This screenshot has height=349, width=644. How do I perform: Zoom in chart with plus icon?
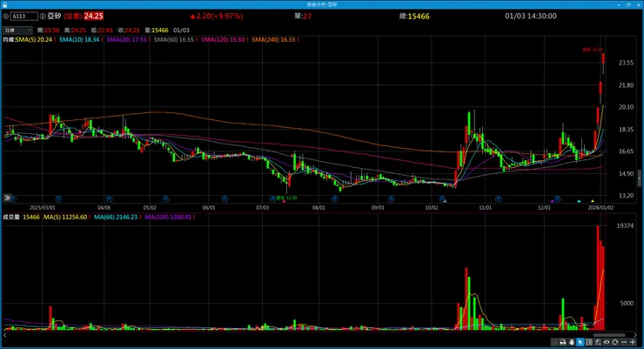coord(633,342)
